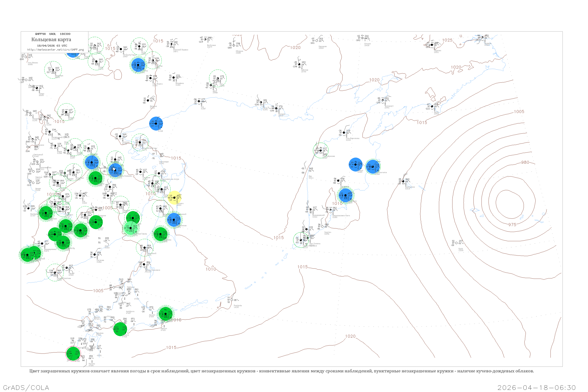Select blue Klyuchi station marker 32389
The image size is (588, 392).
point(355,164)
